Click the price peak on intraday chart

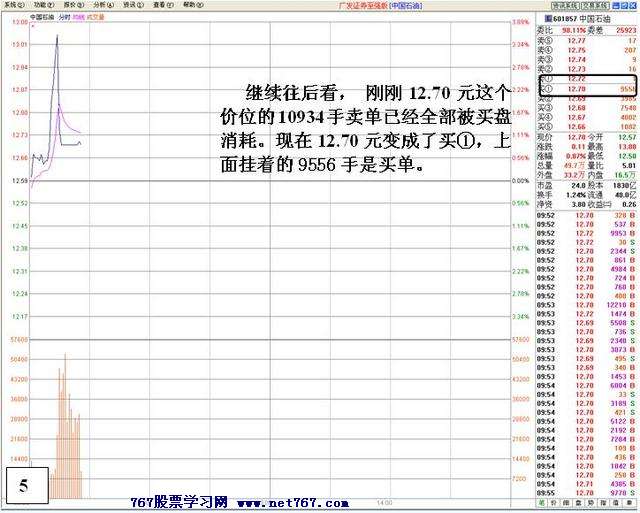pyautogui.click(x=57, y=36)
